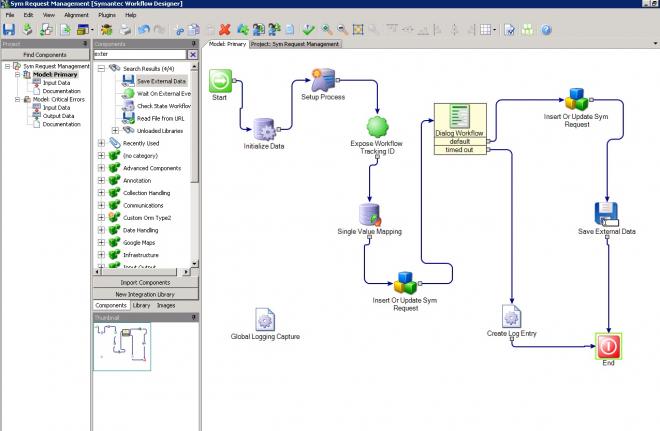
Task: Click the Copy toolbar icon
Action: point(194,30)
